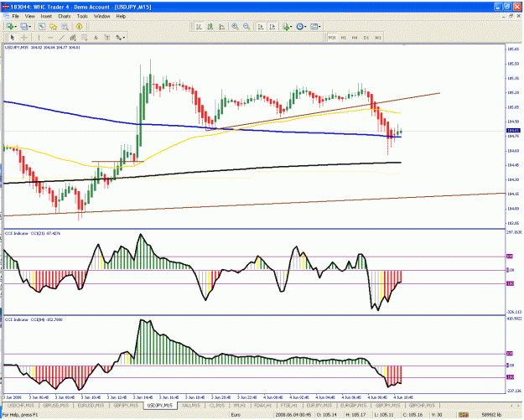
Task: Switch chart to Candlesticks mode
Action: 210,26
